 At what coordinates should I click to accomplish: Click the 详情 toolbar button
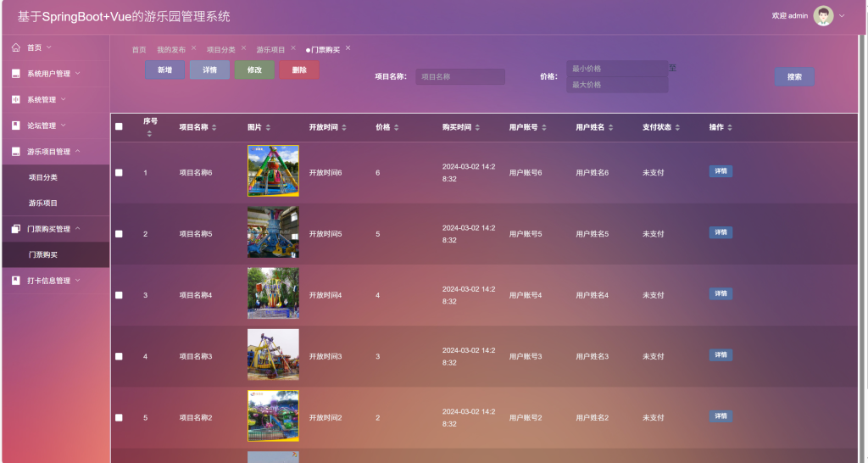pyautogui.click(x=210, y=70)
